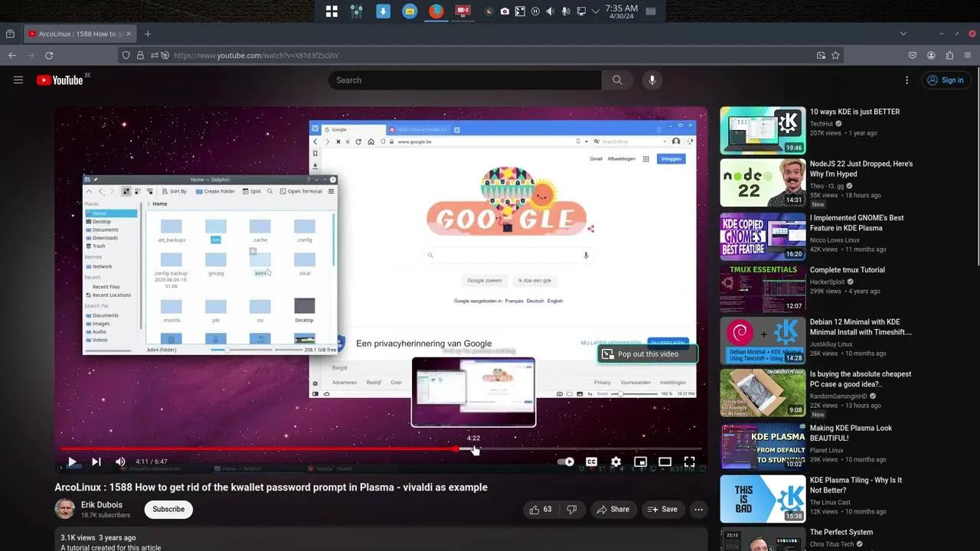Open Firefox tracking protection shield
This screenshot has width=980, height=551.
pos(126,55)
